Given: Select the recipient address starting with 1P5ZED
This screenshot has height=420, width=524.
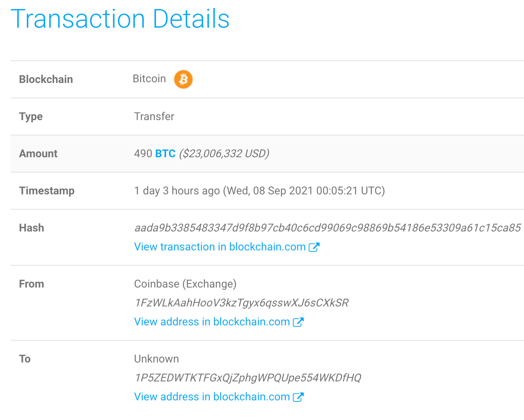Looking at the screenshot, I should point(247,378).
